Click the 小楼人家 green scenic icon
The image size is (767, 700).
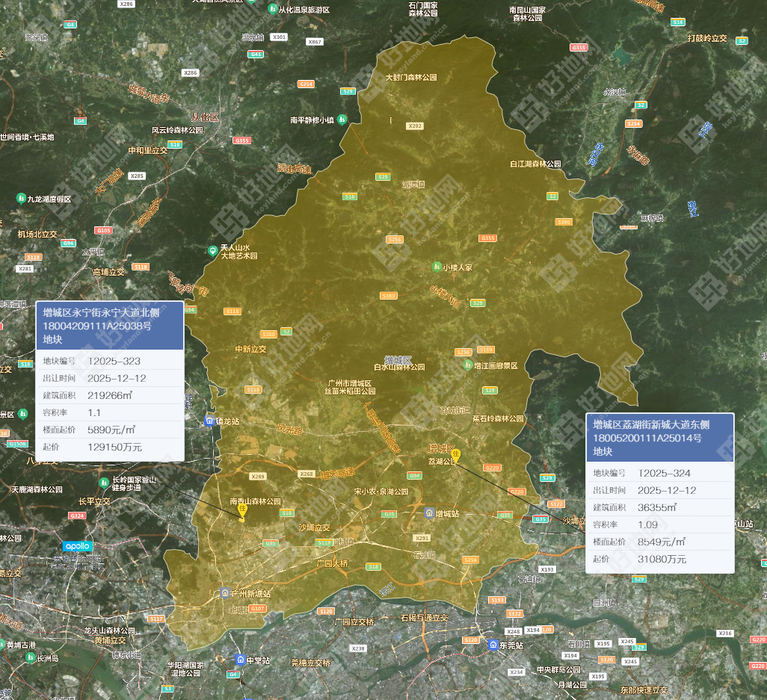pyautogui.click(x=437, y=267)
